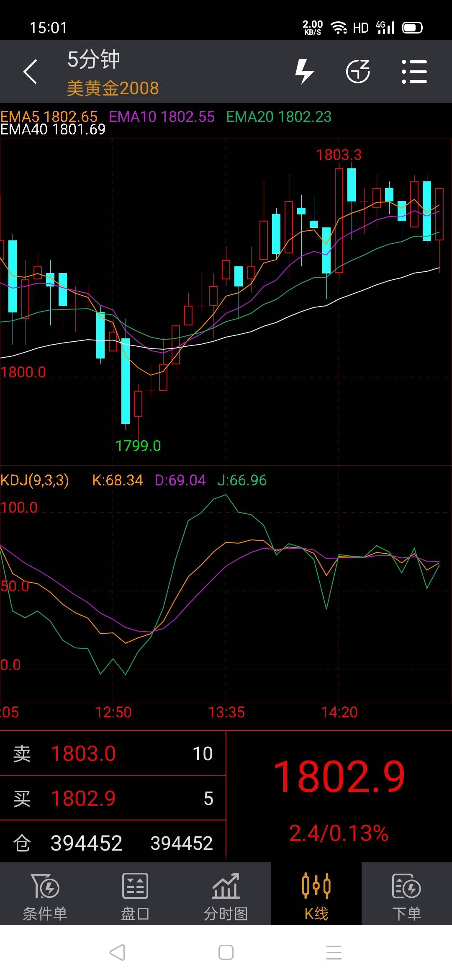This screenshot has height=980, width=452.
Task: Tap the large 1802.9 latest price
Action: point(339,777)
